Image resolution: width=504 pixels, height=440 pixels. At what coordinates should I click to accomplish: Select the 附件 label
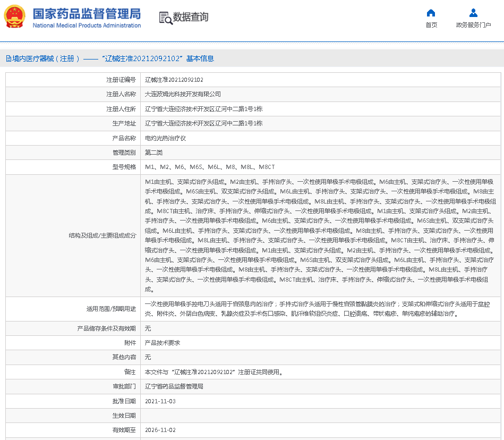(130, 343)
